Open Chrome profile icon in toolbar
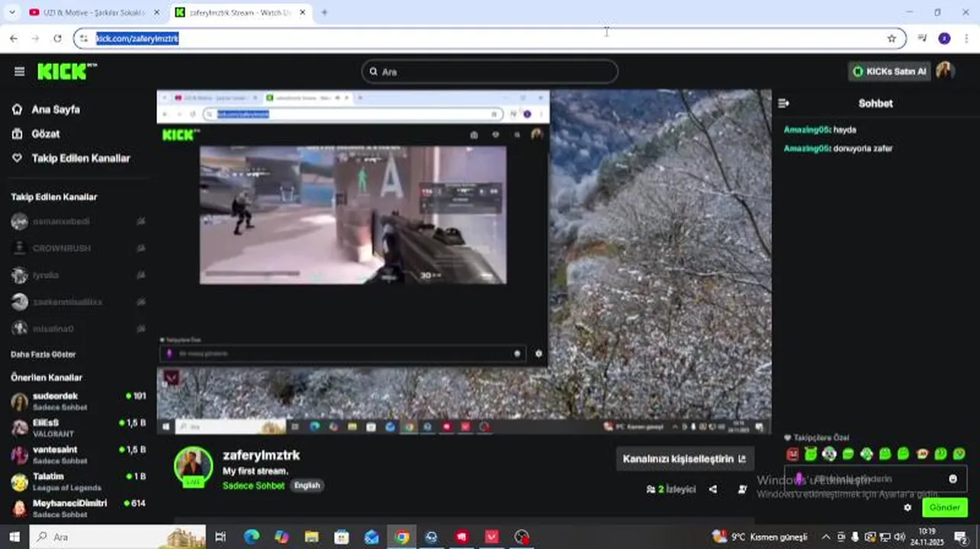Image resolution: width=980 pixels, height=549 pixels. [x=944, y=38]
